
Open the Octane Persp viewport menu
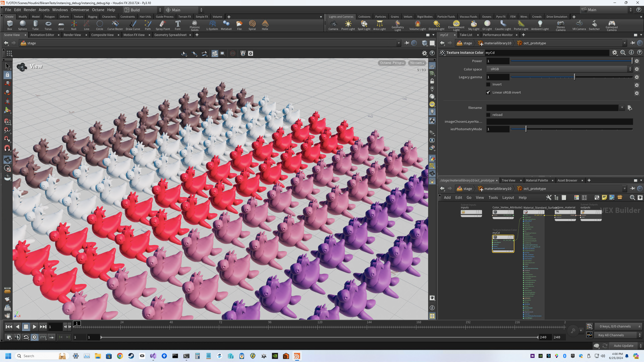392,63
